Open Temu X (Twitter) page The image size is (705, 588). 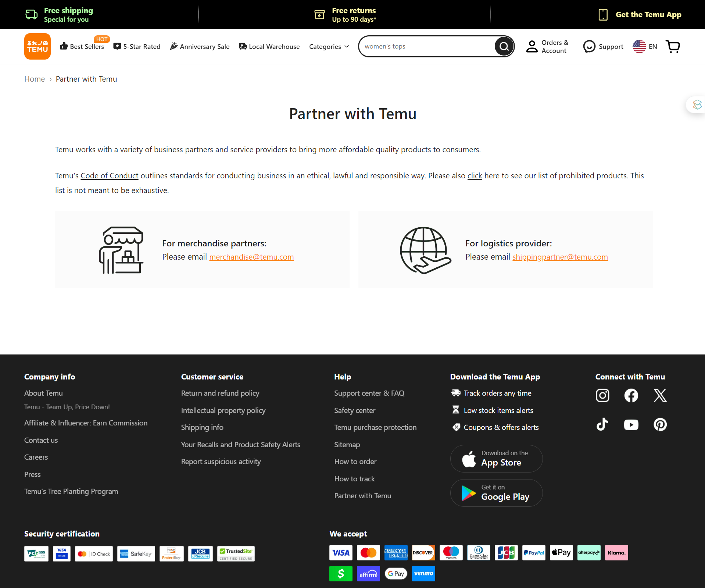(660, 396)
